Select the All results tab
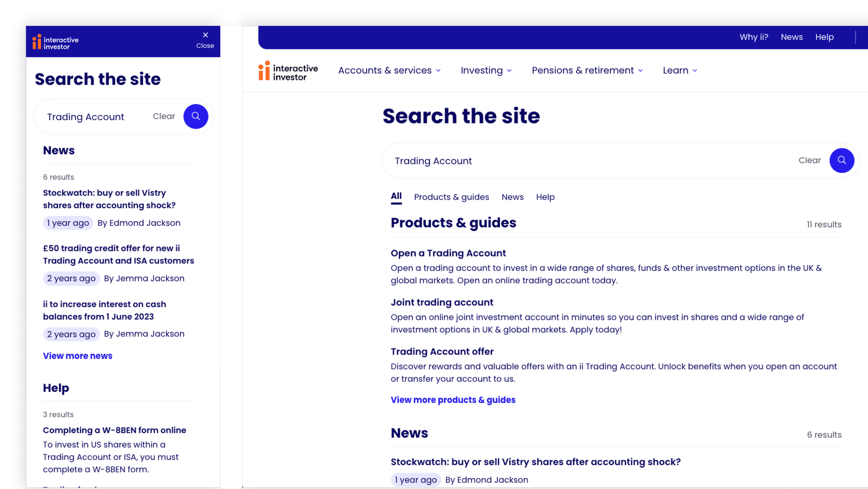Screen dimensions: 868x489 click(x=396, y=197)
